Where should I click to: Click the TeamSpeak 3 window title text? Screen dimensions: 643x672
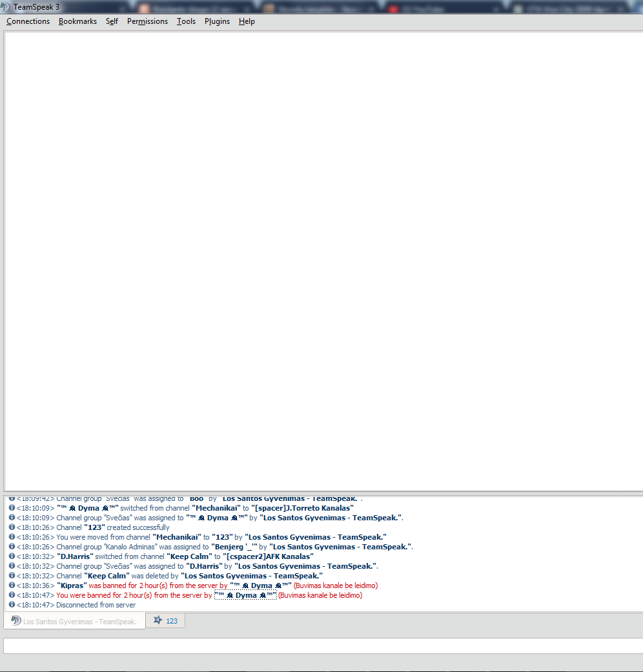[36, 7]
